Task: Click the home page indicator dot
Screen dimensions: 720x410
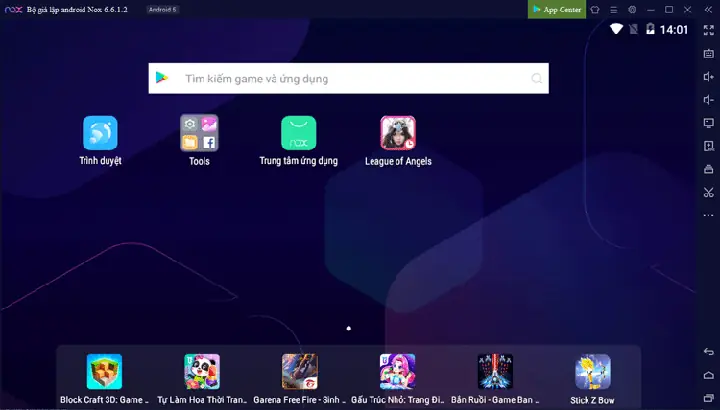Action: (349, 328)
